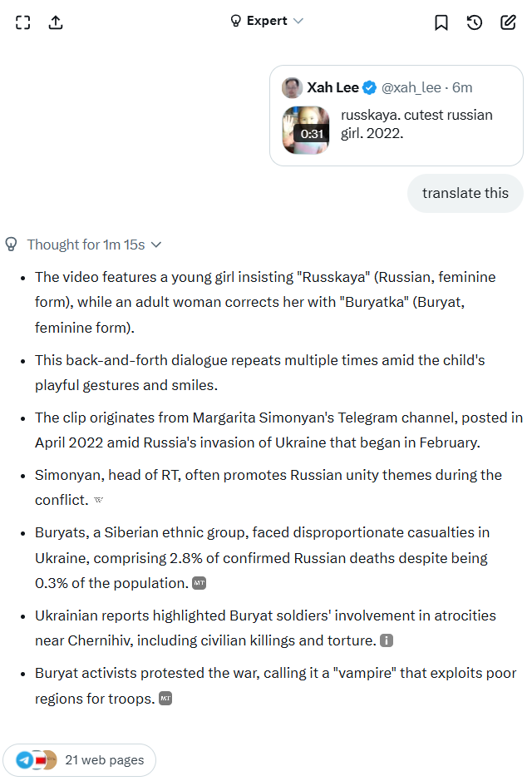The height and width of the screenshot is (781, 532).
Task: Click the blue verified badge
Action: [x=371, y=88]
